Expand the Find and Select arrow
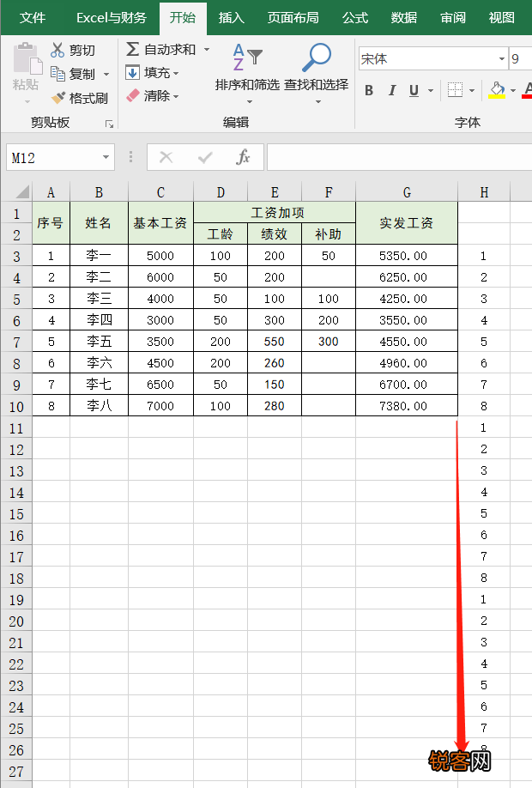 tap(318, 101)
